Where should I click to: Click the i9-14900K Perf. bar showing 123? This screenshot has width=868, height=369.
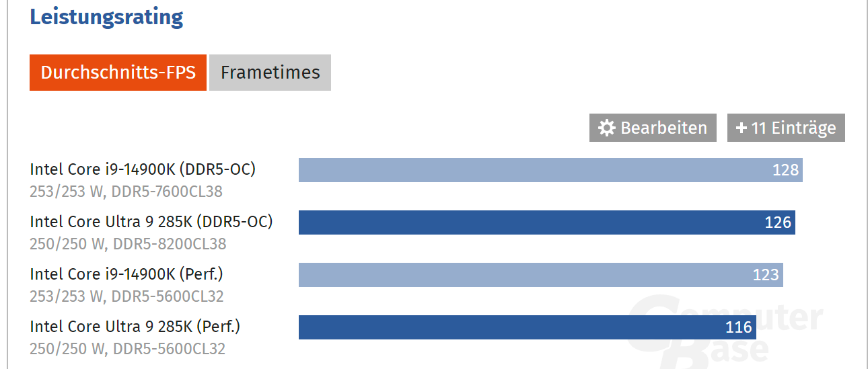point(541,275)
